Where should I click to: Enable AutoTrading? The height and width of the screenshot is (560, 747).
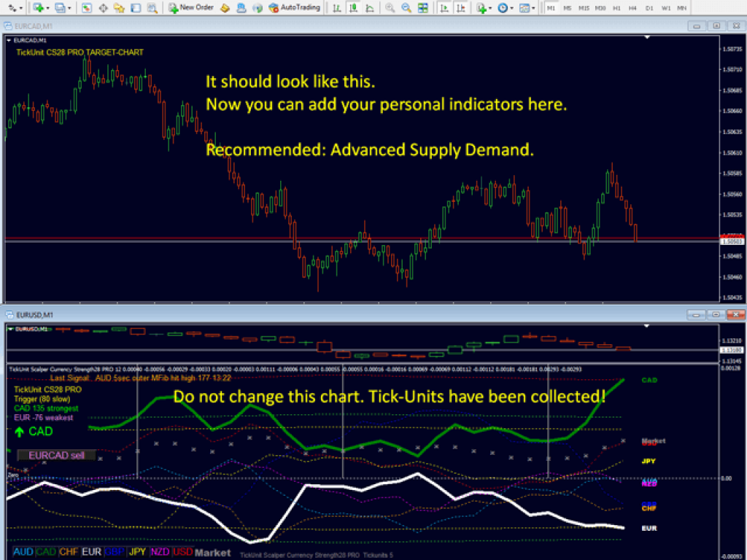[301, 8]
